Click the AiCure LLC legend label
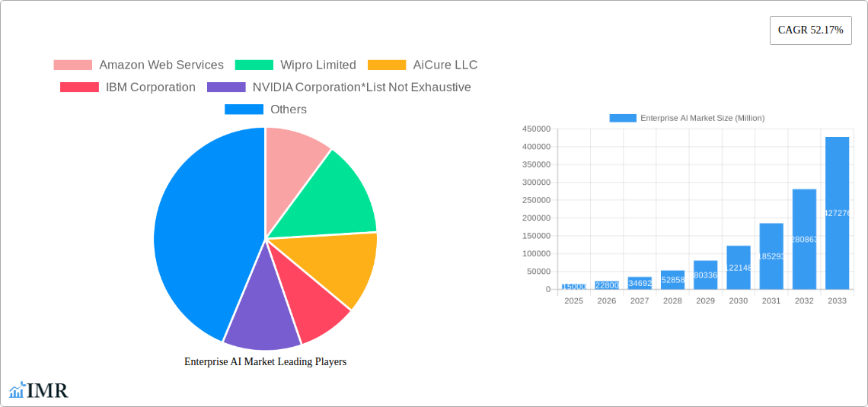Image resolution: width=868 pixels, height=407 pixels. coord(445,65)
